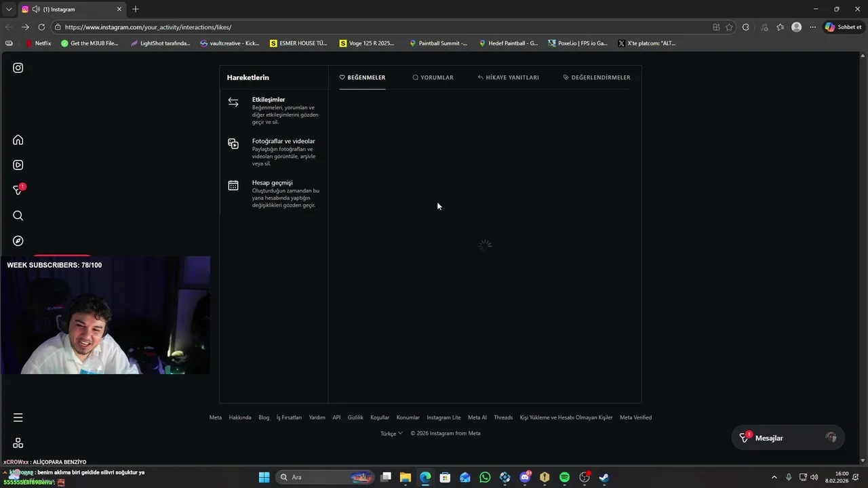Reload the page with refresh button
The image size is (868, 488).
[41, 27]
